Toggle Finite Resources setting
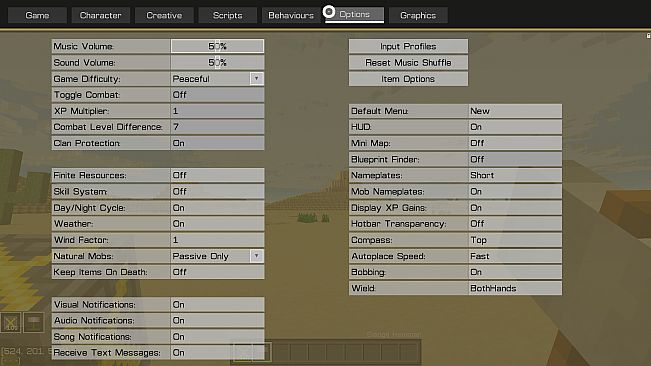651x366 pixels. [217, 176]
